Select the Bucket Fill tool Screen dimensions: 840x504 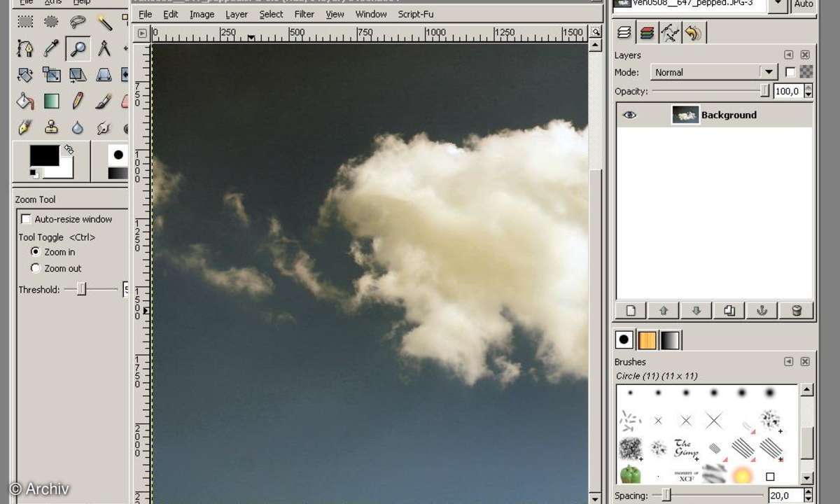coord(25,101)
